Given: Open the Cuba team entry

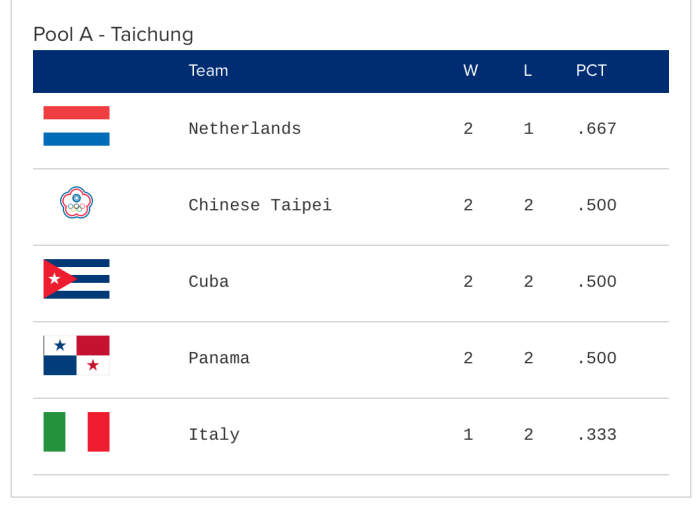Looking at the screenshot, I should [208, 282].
